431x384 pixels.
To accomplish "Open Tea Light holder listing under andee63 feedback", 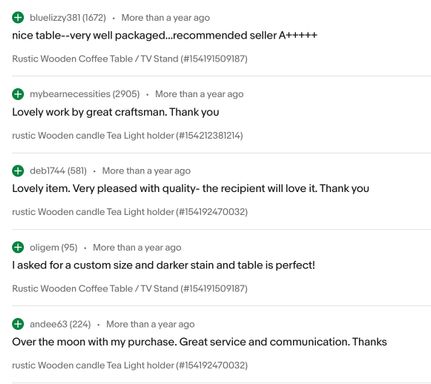I will tap(130, 365).
